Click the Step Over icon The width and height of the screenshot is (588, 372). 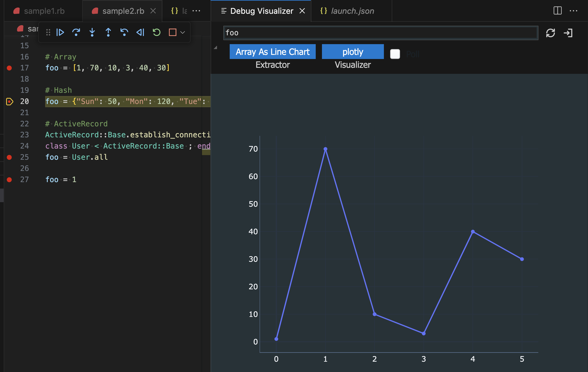pyautogui.click(x=76, y=33)
